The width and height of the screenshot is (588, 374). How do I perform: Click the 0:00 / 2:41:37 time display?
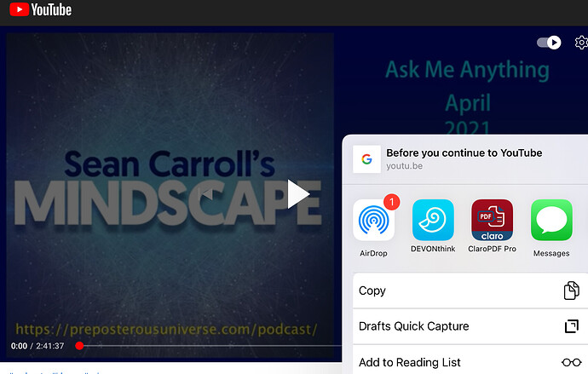[37, 346]
